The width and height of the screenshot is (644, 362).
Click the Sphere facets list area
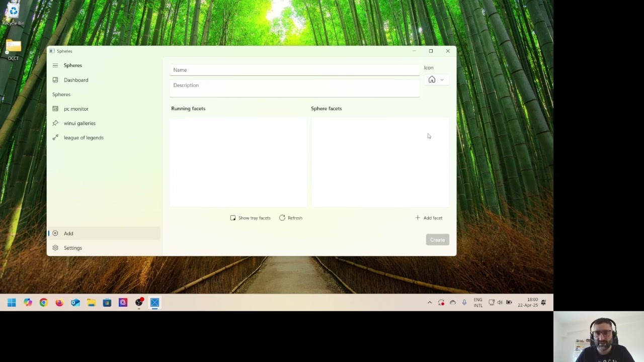click(x=380, y=162)
